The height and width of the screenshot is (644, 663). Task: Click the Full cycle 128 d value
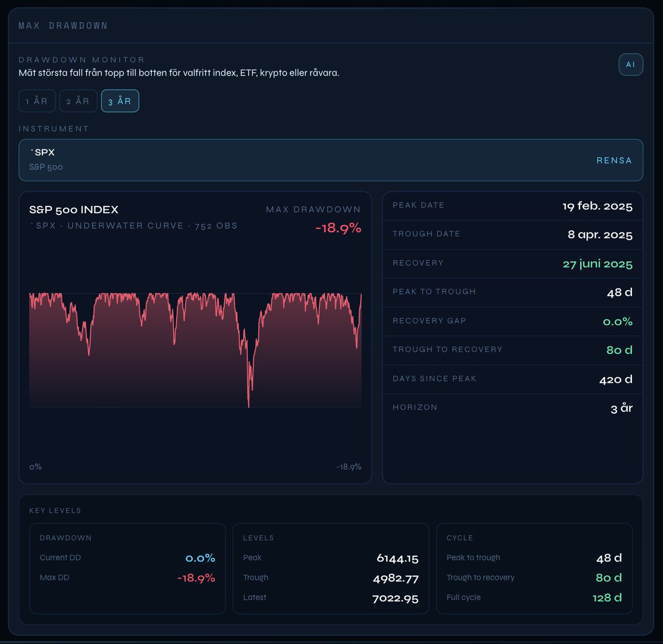607,598
